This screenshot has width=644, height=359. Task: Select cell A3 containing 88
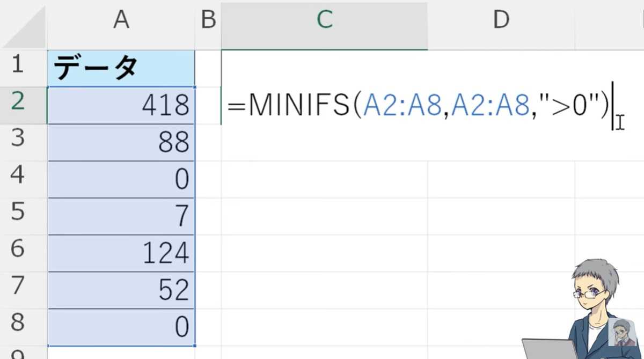pyautogui.click(x=121, y=142)
